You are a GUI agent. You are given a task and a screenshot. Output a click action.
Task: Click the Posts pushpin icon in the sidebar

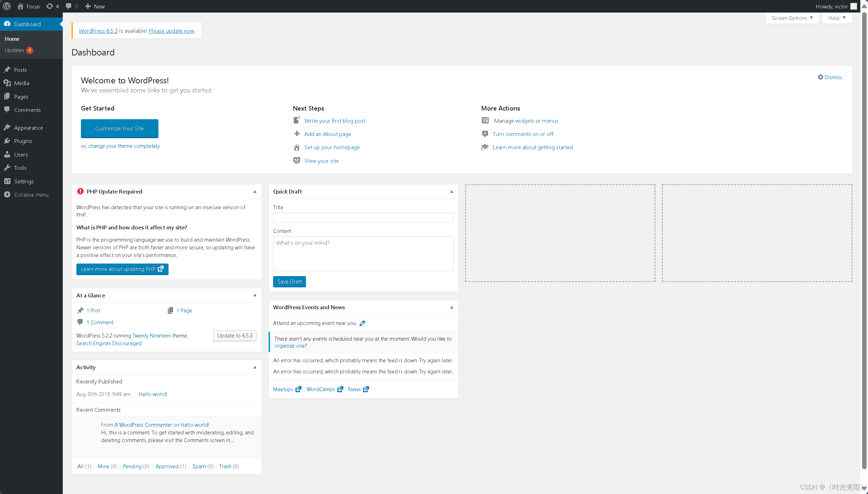pos(7,69)
